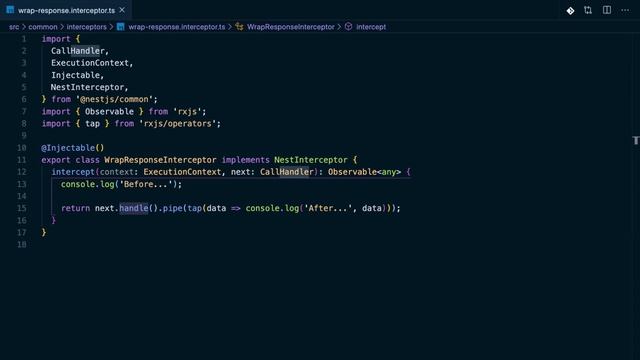Click line number 12 in gutter
Viewport: 640px width, 360px height.
[x=22, y=172]
